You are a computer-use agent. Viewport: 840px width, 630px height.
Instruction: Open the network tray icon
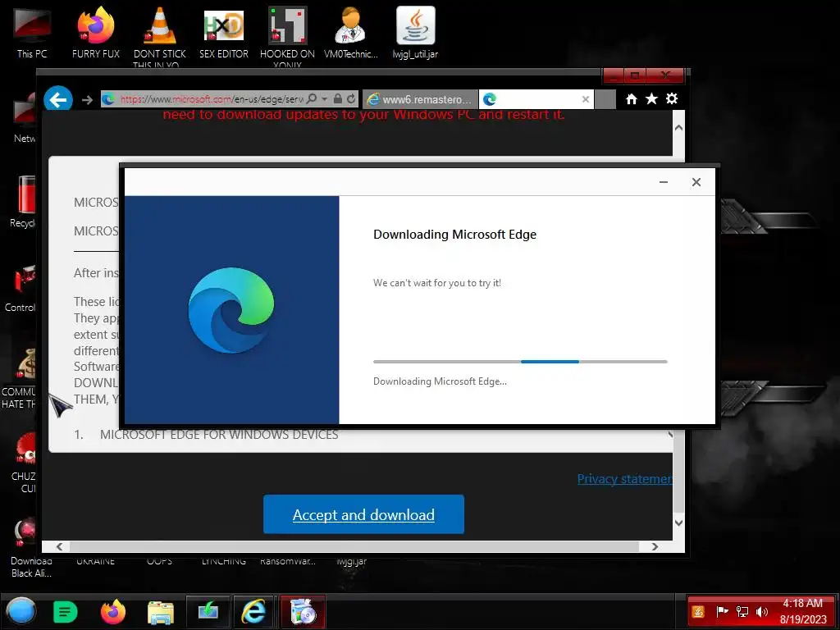(x=742, y=611)
